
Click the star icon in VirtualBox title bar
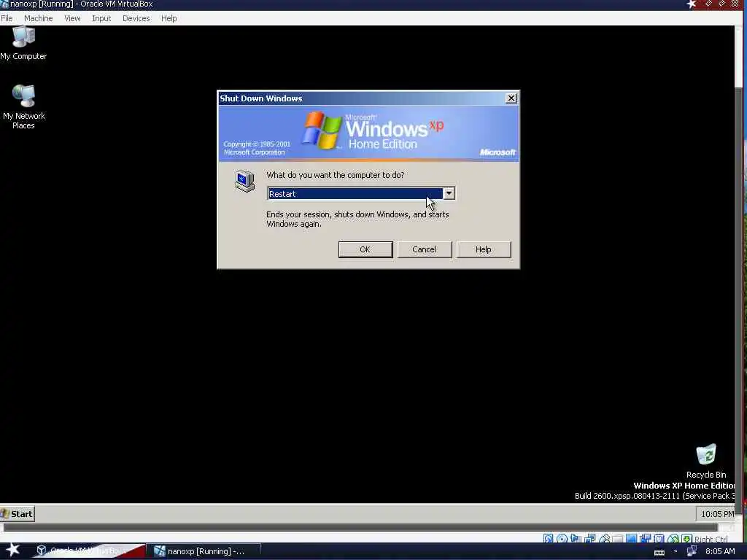pos(692,4)
